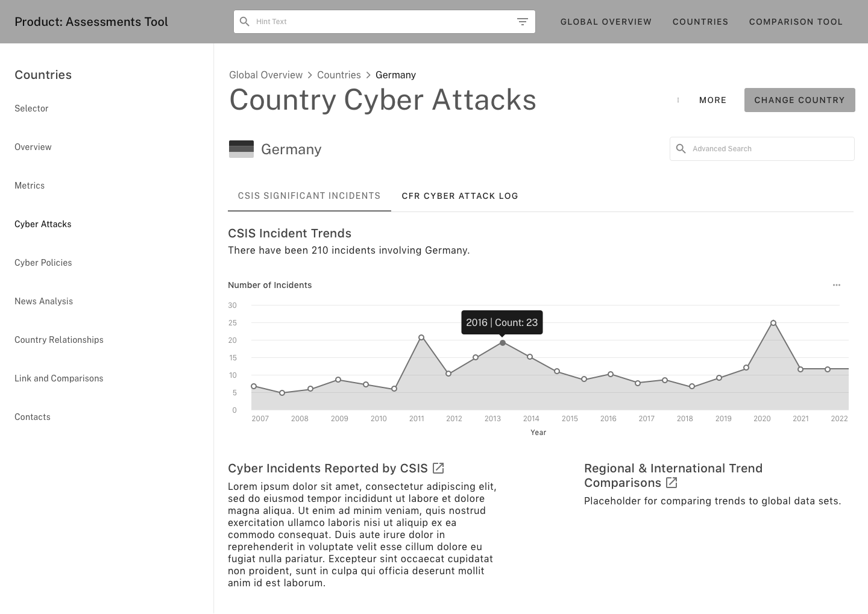Expand the chart's three-dot options menu

click(x=837, y=284)
